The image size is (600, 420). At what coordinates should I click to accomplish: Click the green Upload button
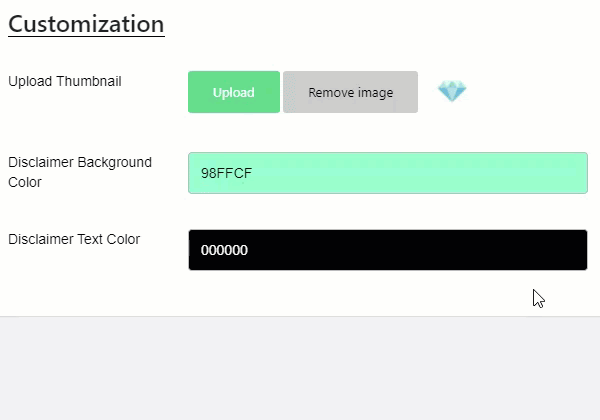pyautogui.click(x=234, y=92)
